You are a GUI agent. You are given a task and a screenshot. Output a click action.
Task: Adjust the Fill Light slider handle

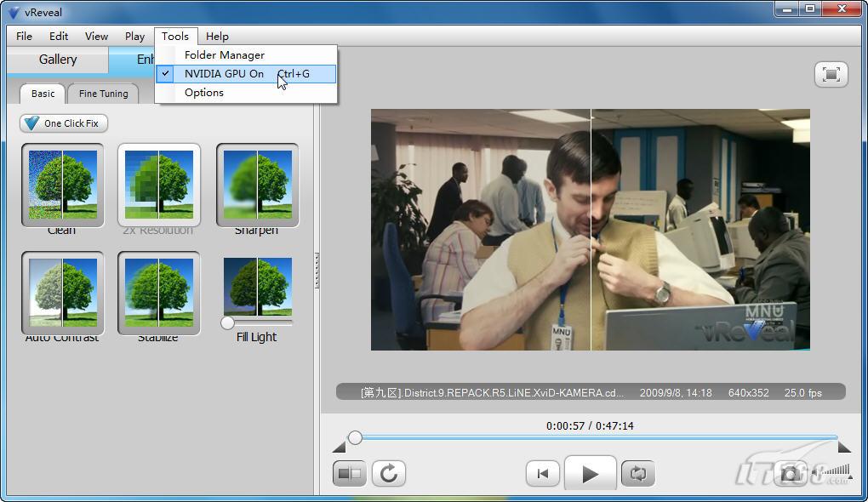(x=227, y=322)
